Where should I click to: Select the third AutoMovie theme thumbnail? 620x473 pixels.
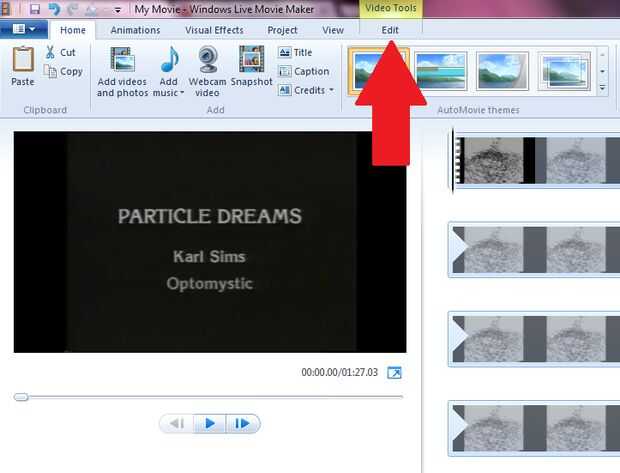[502, 71]
